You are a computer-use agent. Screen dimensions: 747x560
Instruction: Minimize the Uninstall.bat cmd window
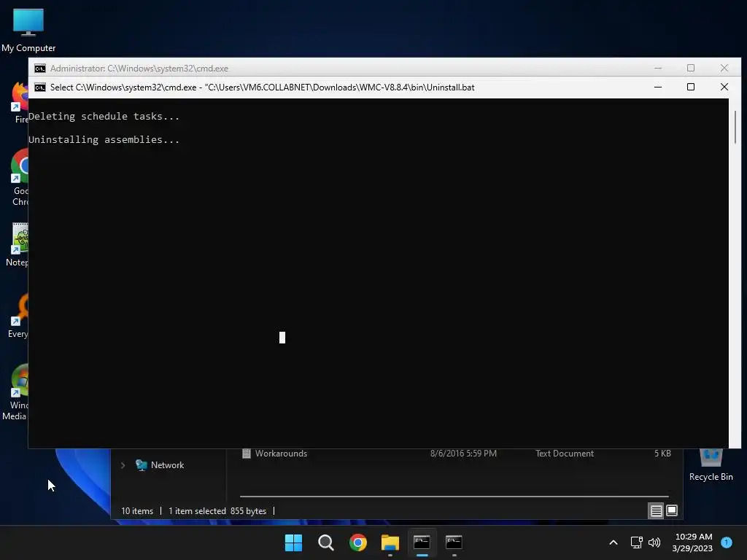pyautogui.click(x=658, y=87)
